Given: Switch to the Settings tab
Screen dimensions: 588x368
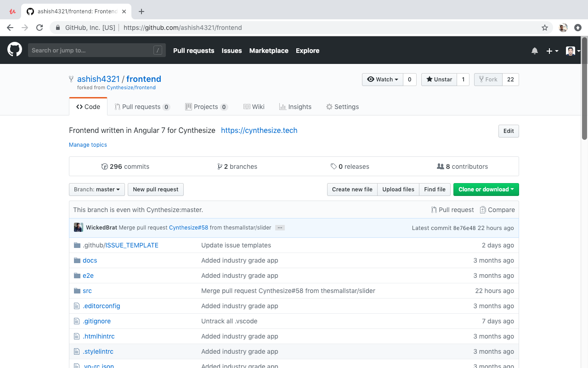Looking at the screenshot, I should pyautogui.click(x=342, y=107).
